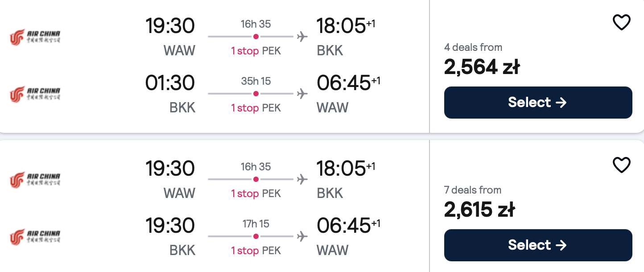Click '1 stop PEK' under the 35h 15 flight

coord(256,108)
